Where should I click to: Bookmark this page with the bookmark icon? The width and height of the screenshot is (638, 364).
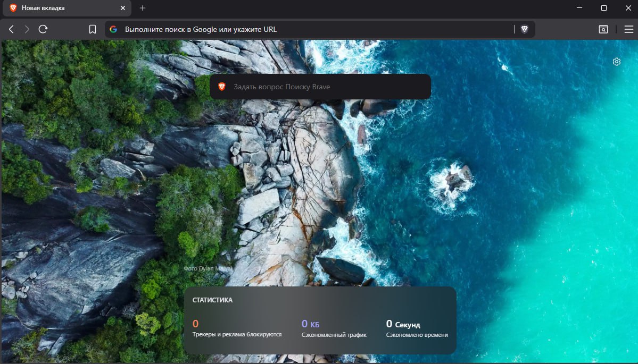point(93,29)
